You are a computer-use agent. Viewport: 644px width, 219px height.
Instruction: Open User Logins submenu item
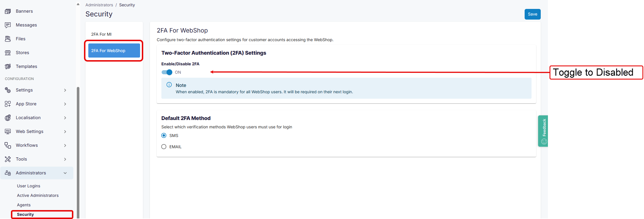click(x=28, y=186)
